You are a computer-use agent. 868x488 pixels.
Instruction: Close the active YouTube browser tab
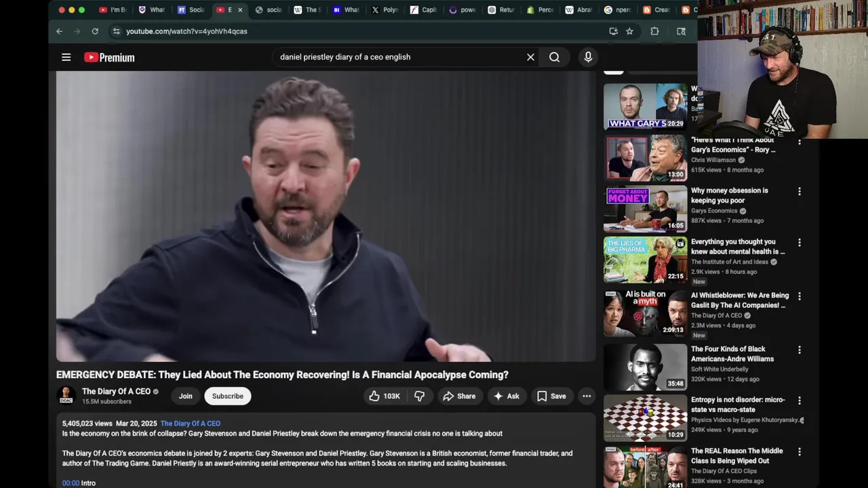click(x=239, y=10)
